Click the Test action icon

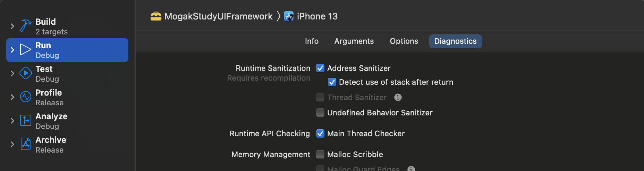(25, 73)
